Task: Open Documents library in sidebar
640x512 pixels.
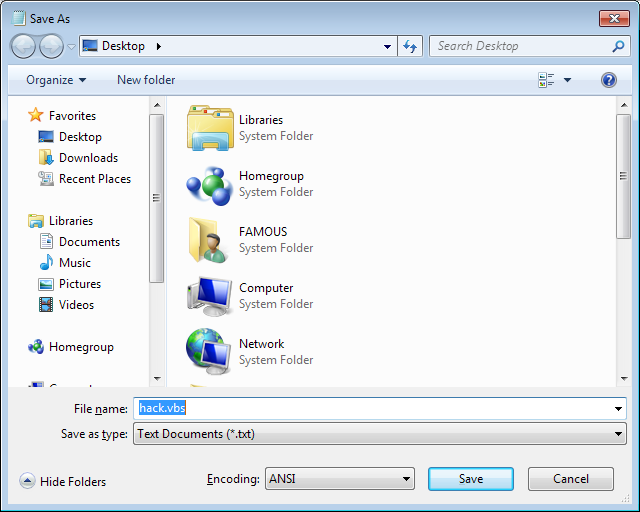Action: point(89,242)
